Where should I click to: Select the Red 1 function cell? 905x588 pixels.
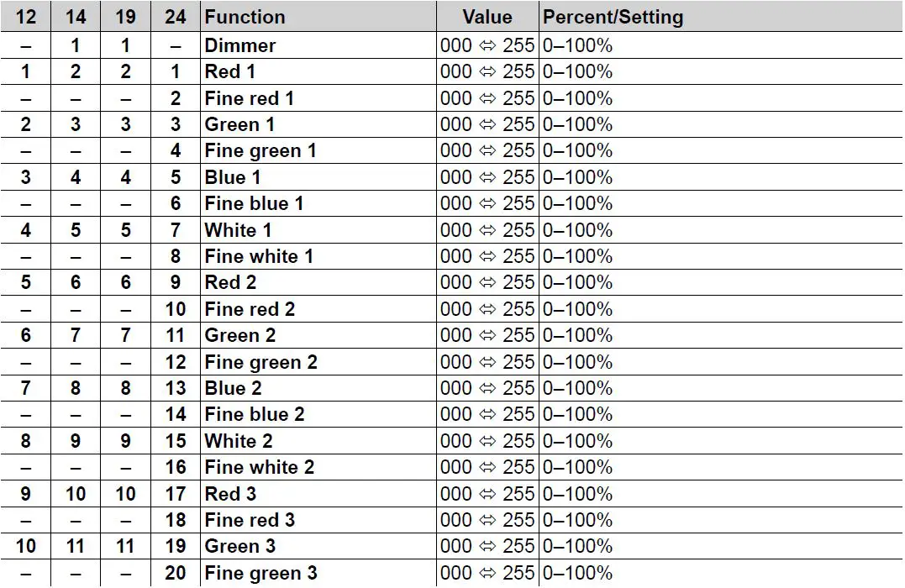click(229, 71)
